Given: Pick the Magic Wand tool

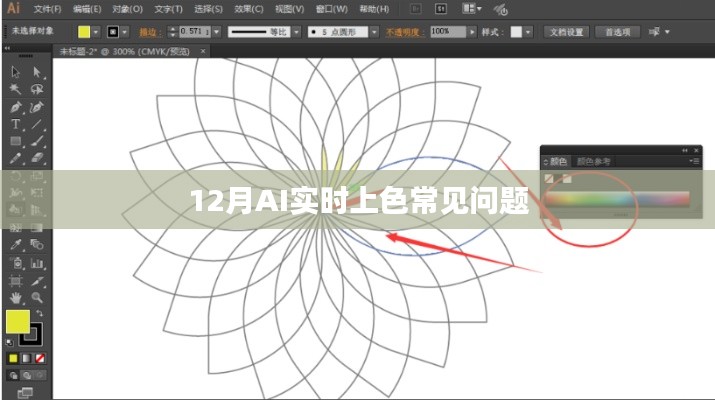Looking at the screenshot, I should click(x=16, y=89).
